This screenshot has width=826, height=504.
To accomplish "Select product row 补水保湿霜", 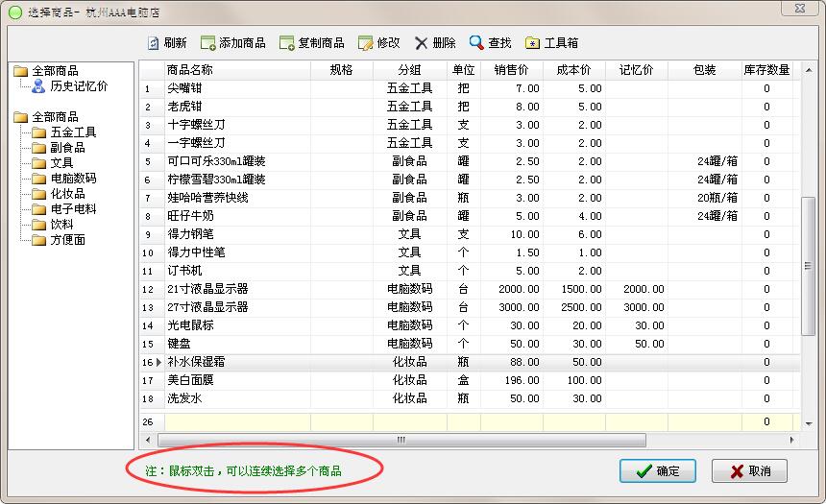I will 470,362.
